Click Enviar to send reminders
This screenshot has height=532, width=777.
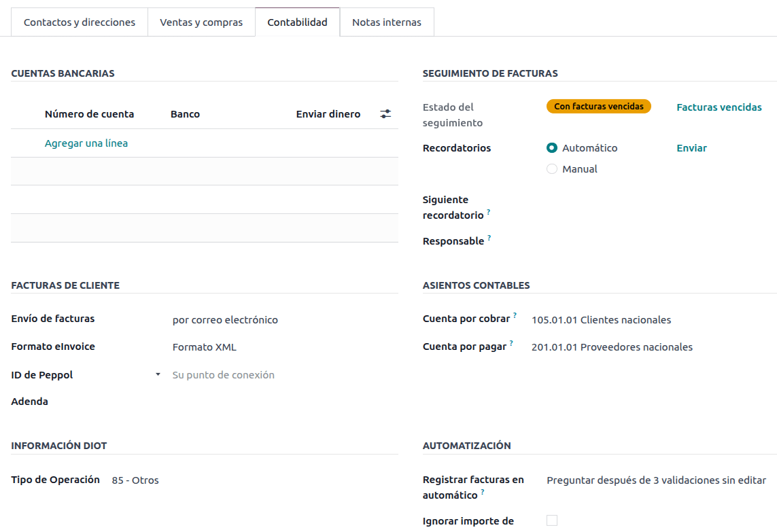[691, 147]
